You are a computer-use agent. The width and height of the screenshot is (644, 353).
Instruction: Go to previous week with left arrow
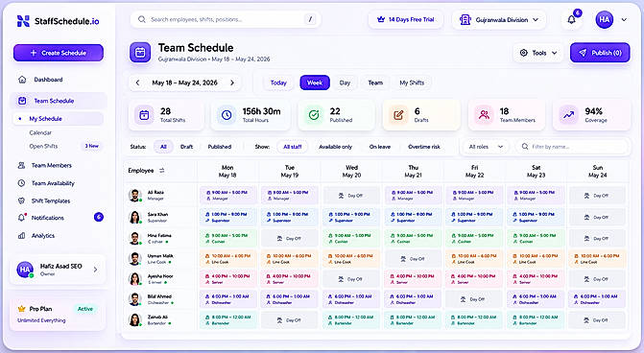coord(137,82)
